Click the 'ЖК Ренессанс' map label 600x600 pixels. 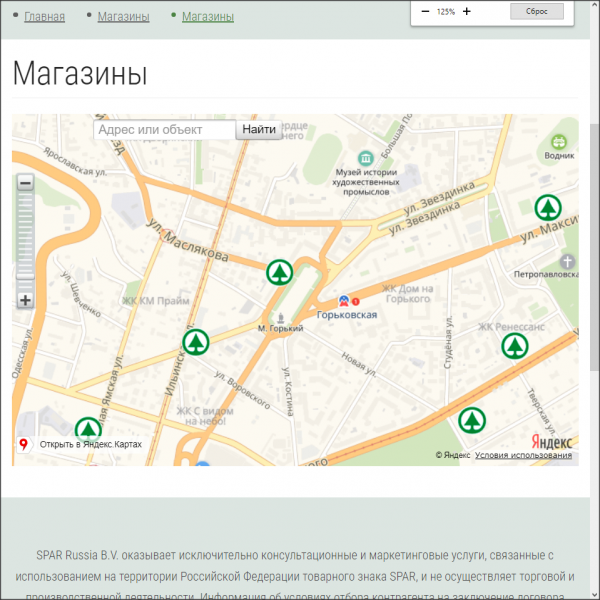511,327
